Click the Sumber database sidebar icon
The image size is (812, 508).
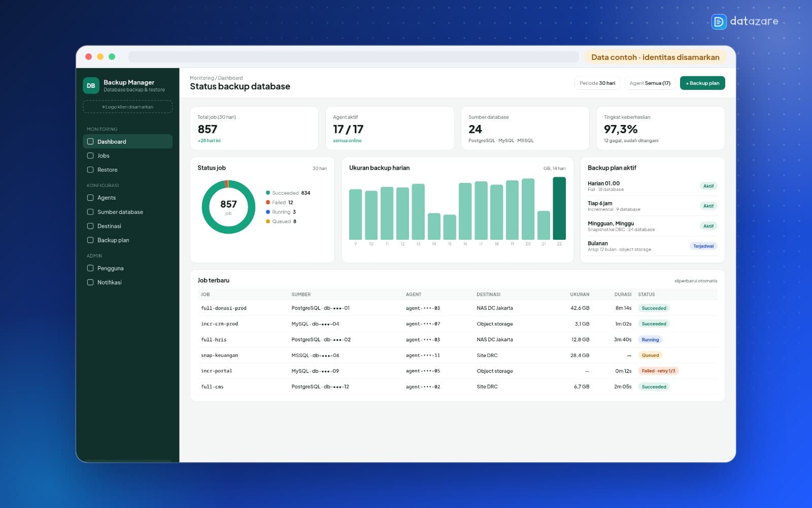point(90,212)
